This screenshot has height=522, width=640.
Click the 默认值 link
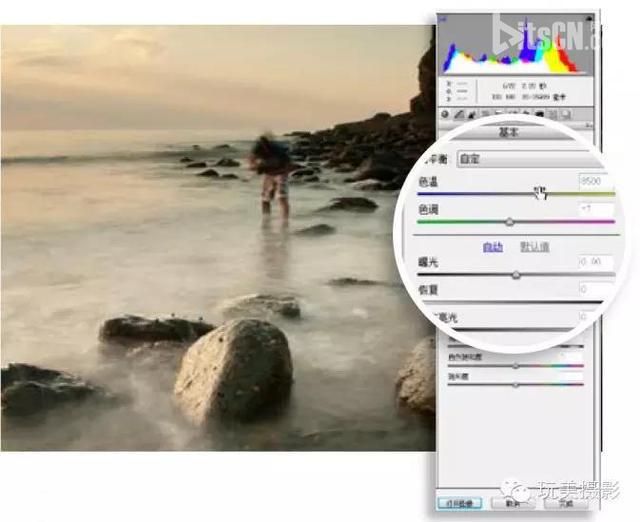pyautogui.click(x=534, y=247)
